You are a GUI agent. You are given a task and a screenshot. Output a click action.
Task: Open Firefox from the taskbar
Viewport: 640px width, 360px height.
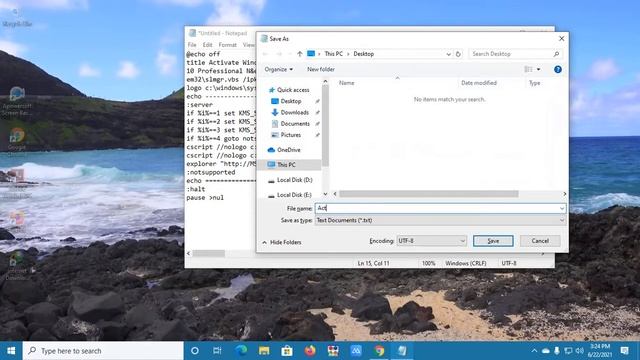point(310,351)
